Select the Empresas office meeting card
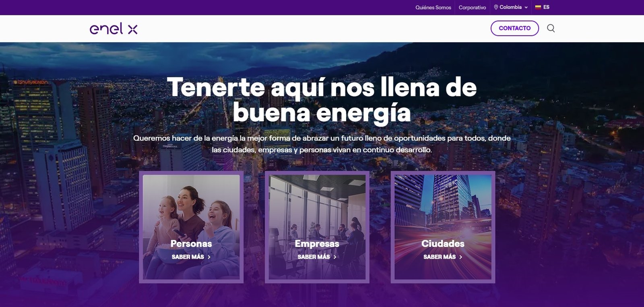This screenshot has height=307, width=644. click(317, 227)
